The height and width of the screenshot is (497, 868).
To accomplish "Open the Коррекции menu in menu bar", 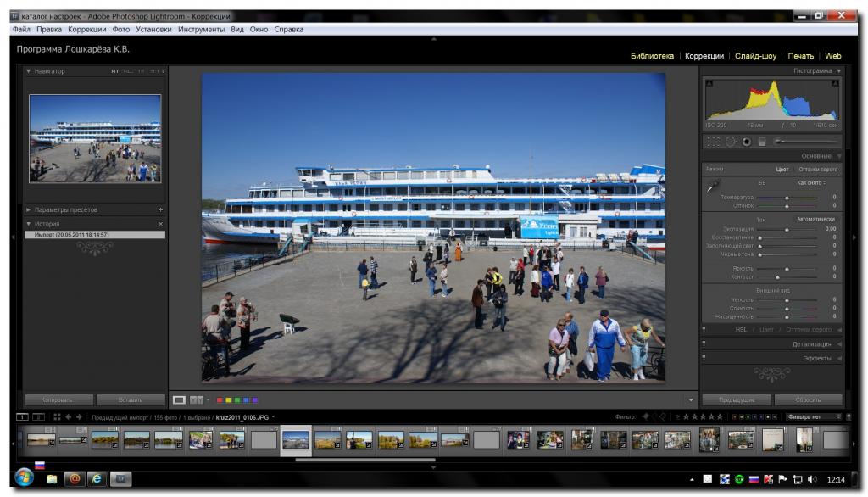I will click(86, 29).
